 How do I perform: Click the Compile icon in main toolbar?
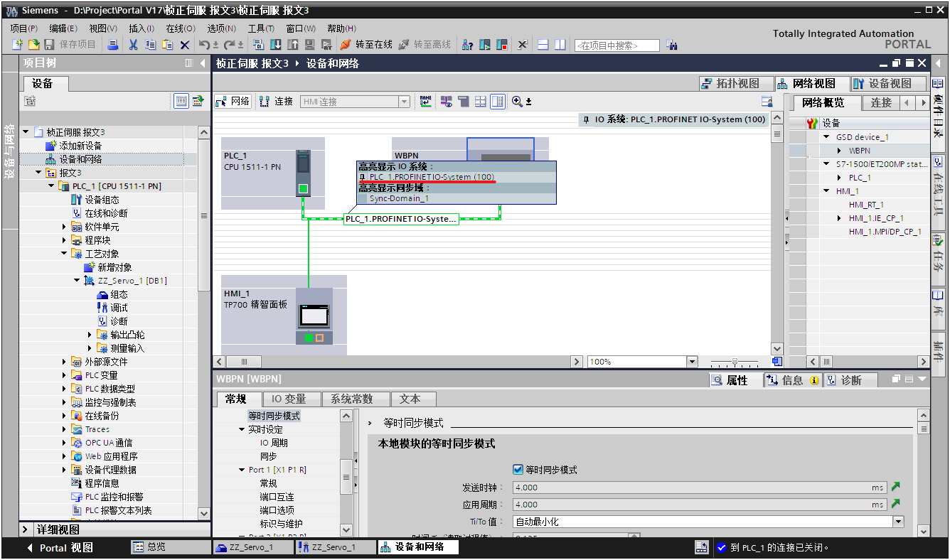(258, 45)
